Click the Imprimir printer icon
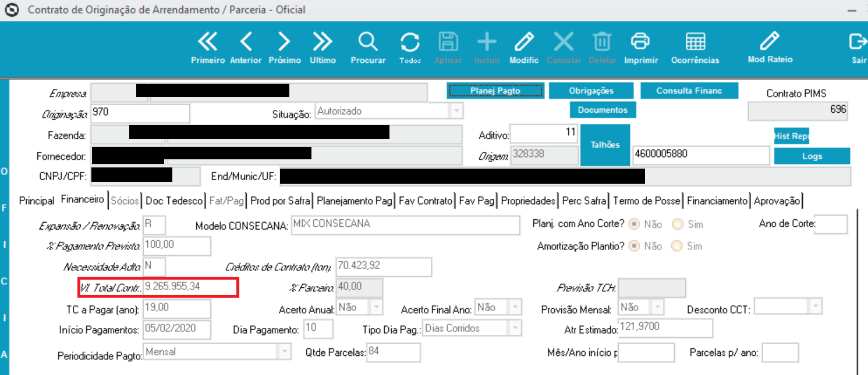Image resolution: width=868 pixels, height=375 pixels. pos(640,42)
